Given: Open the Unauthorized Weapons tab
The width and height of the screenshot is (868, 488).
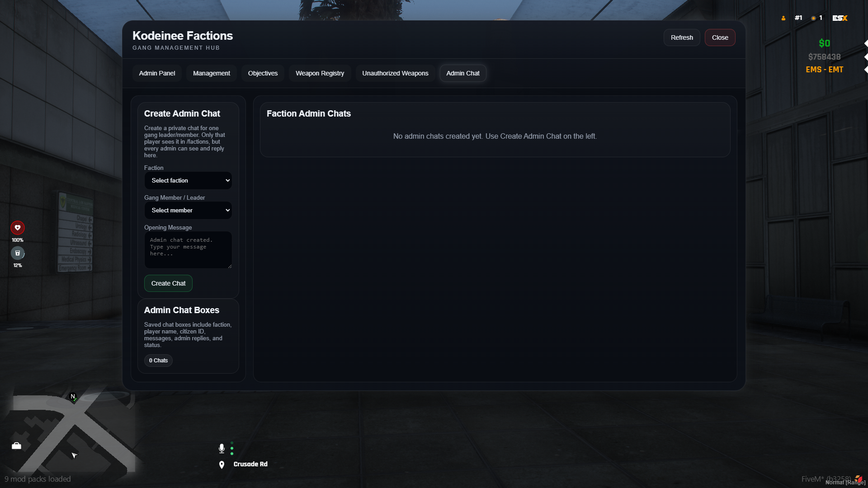Looking at the screenshot, I should click(395, 73).
